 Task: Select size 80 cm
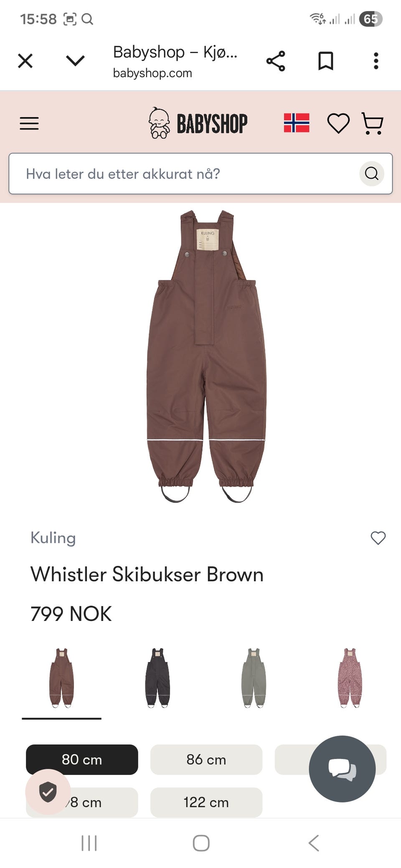[x=82, y=759]
